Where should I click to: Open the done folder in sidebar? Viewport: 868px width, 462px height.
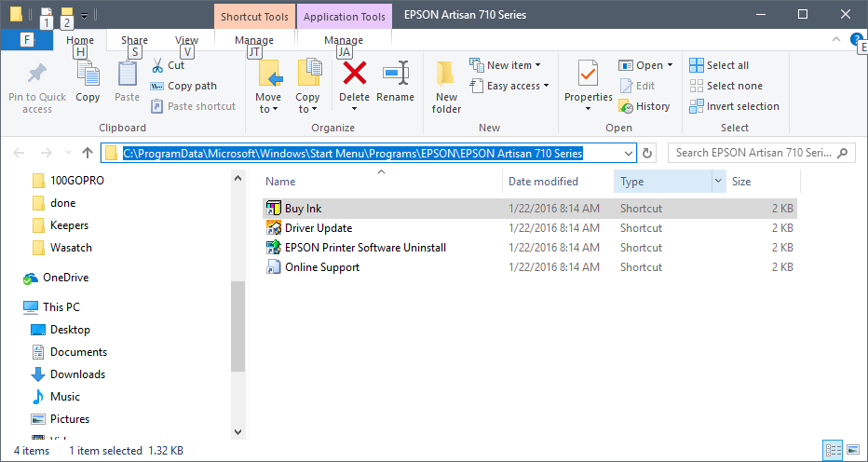point(54,203)
